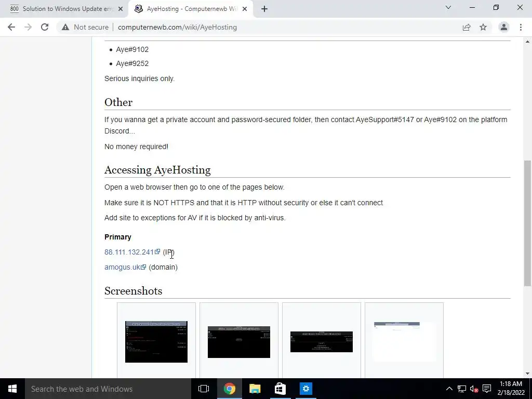Open the 88.111.132.241 IP link
Screen dimensions: 532x399
129,252
